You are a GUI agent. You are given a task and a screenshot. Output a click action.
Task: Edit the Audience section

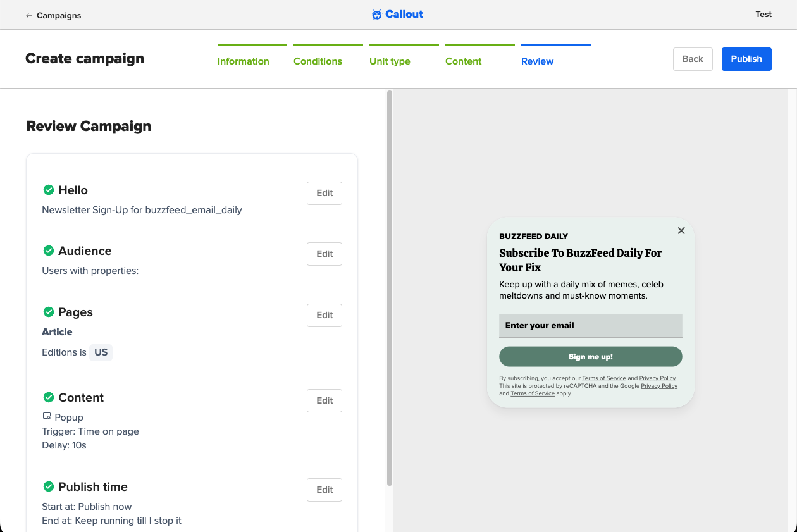(324, 254)
